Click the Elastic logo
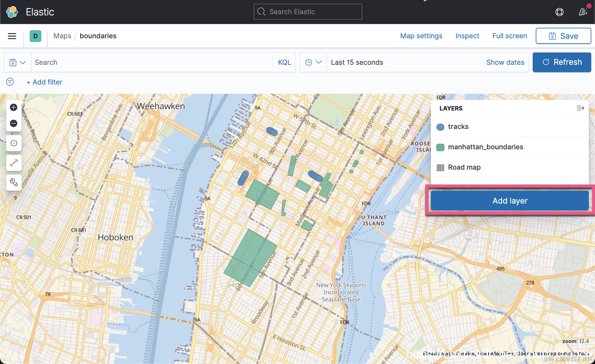595x364 pixels. [x=12, y=12]
